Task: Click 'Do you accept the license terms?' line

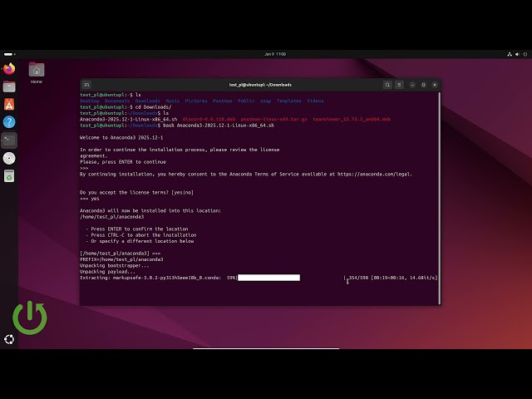Action: tap(136, 192)
